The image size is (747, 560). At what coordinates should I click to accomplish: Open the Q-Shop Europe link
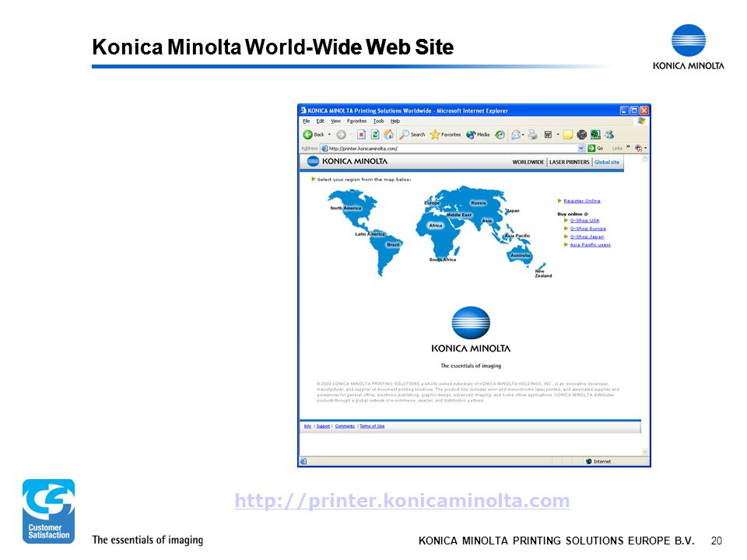588,229
